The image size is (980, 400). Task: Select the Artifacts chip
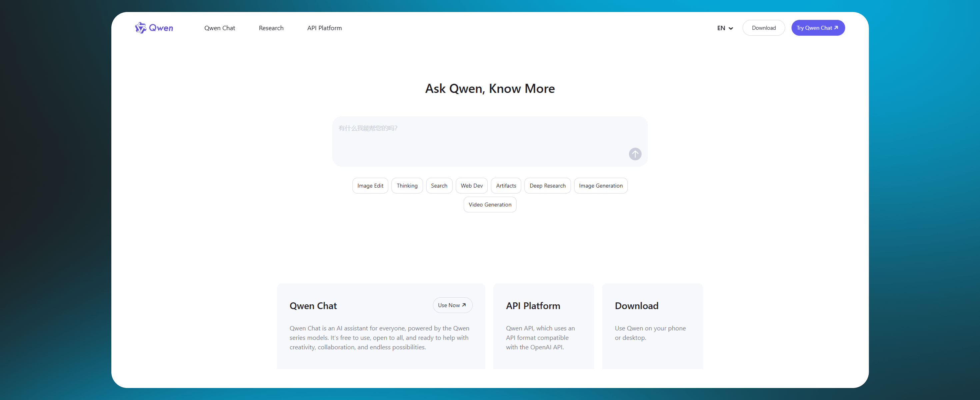(x=506, y=186)
